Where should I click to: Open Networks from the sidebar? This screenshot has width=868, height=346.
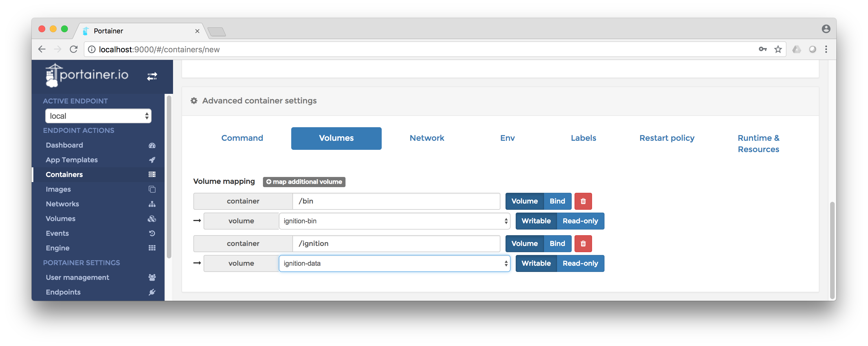tap(62, 204)
